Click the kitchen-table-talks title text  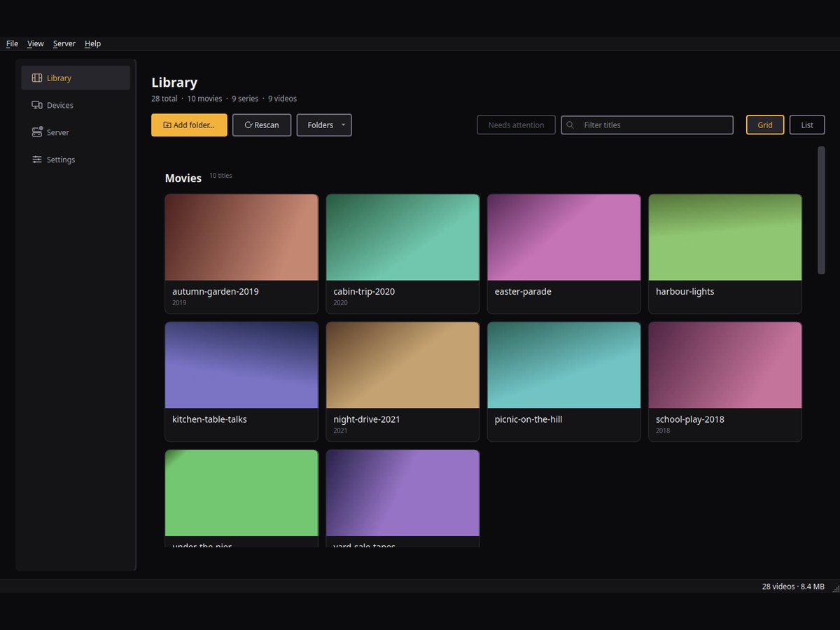(209, 419)
